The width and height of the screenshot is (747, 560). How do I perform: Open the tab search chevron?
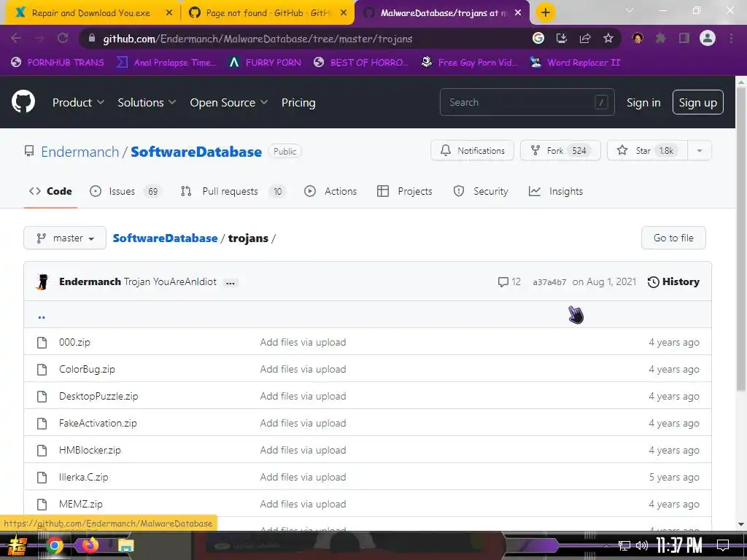629,10
